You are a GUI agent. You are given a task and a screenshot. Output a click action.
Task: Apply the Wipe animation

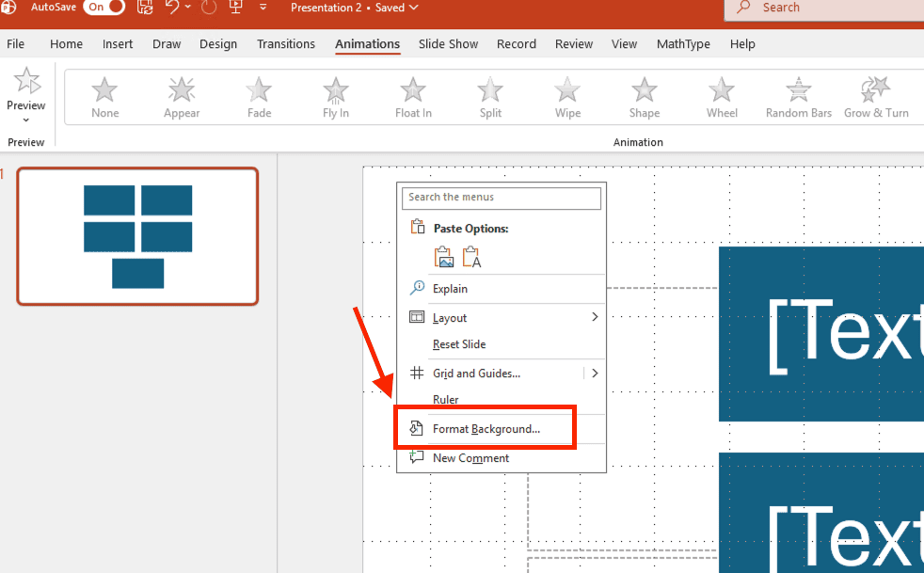tap(567, 98)
